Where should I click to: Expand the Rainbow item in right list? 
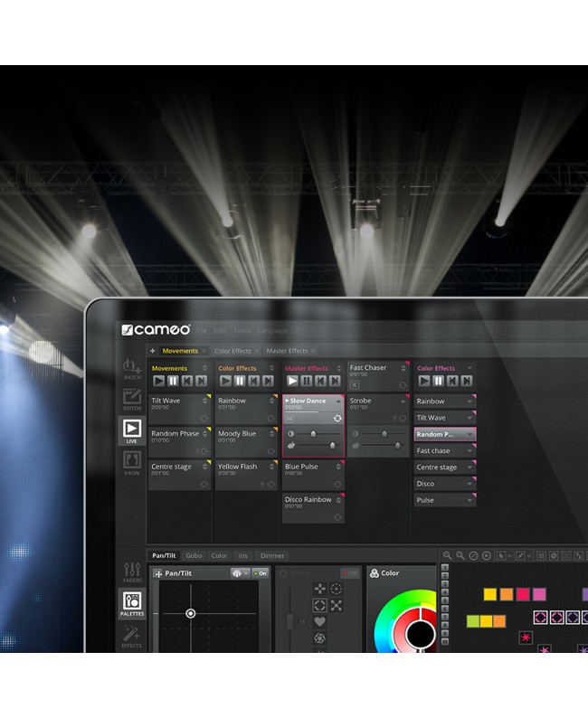click(469, 402)
